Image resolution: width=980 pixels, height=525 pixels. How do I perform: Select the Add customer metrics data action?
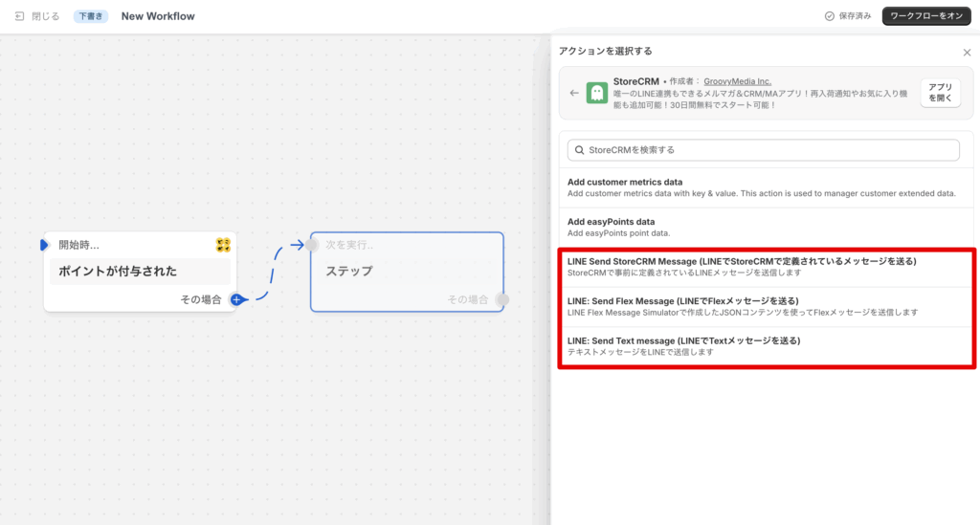coord(762,187)
